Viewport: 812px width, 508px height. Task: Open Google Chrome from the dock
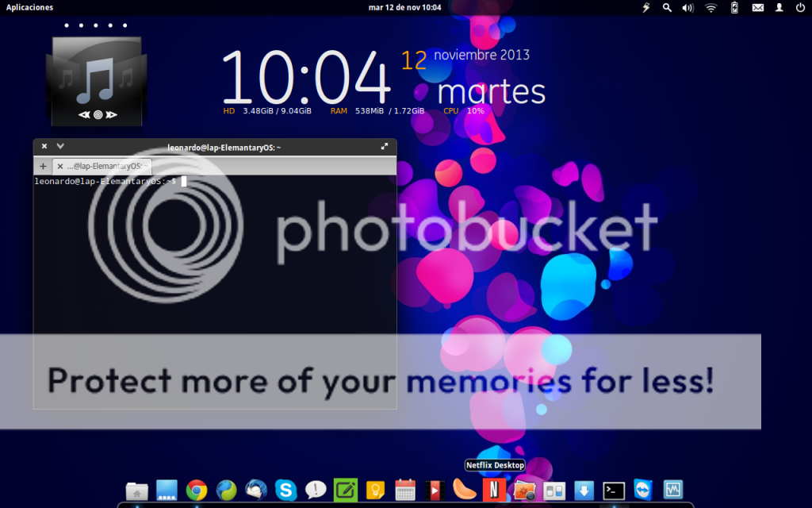click(197, 491)
